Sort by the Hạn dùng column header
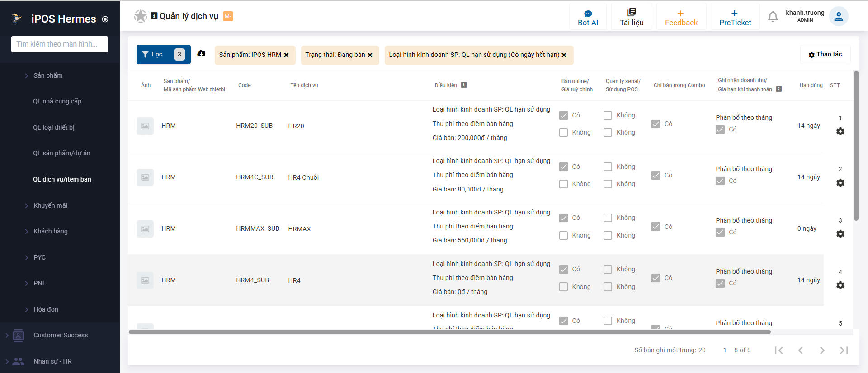868x373 pixels. (x=811, y=85)
